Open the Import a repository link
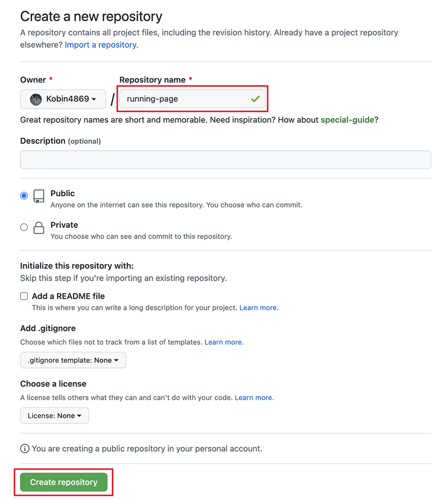Image resolution: width=448 pixels, height=500 pixels. (x=101, y=44)
